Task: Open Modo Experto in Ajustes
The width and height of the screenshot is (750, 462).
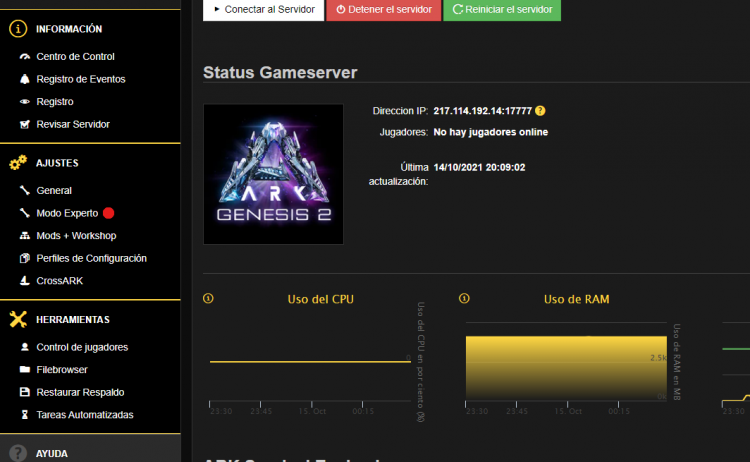Action: point(67,213)
